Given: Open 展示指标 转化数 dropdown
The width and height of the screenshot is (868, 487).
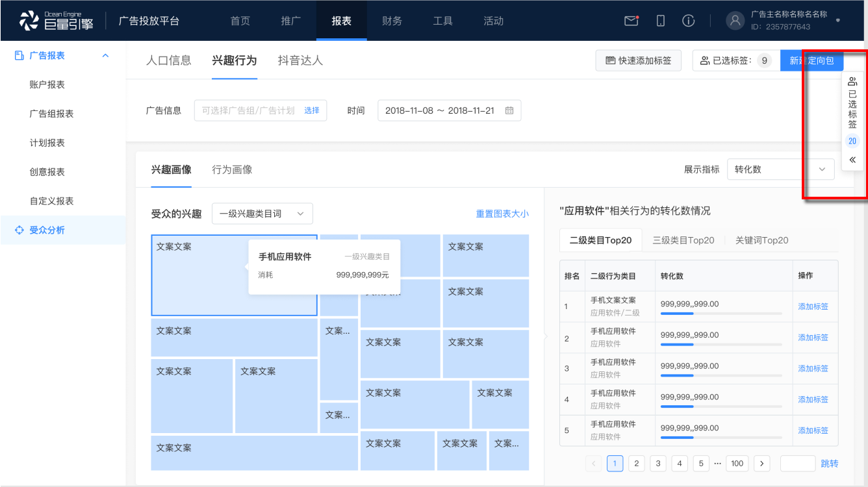Looking at the screenshot, I should [x=781, y=169].
